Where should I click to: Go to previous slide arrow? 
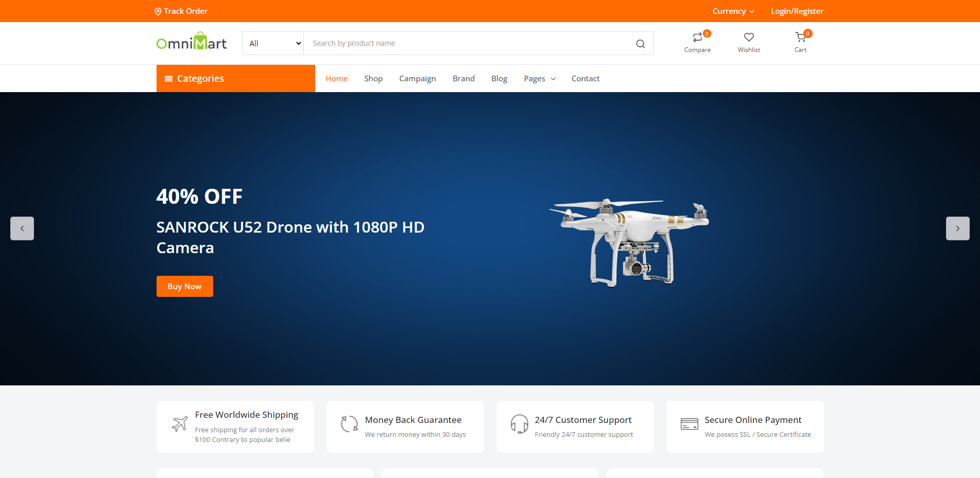pos(22,228)
